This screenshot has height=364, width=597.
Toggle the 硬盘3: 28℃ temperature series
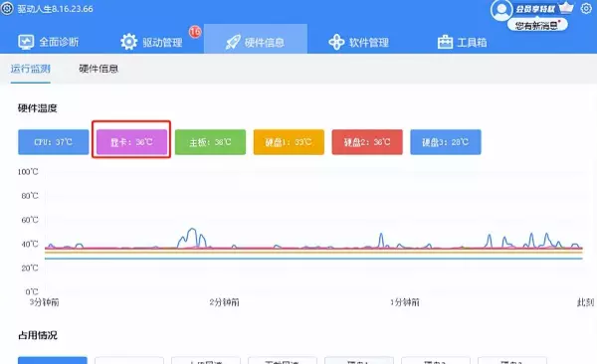[446, 142]
